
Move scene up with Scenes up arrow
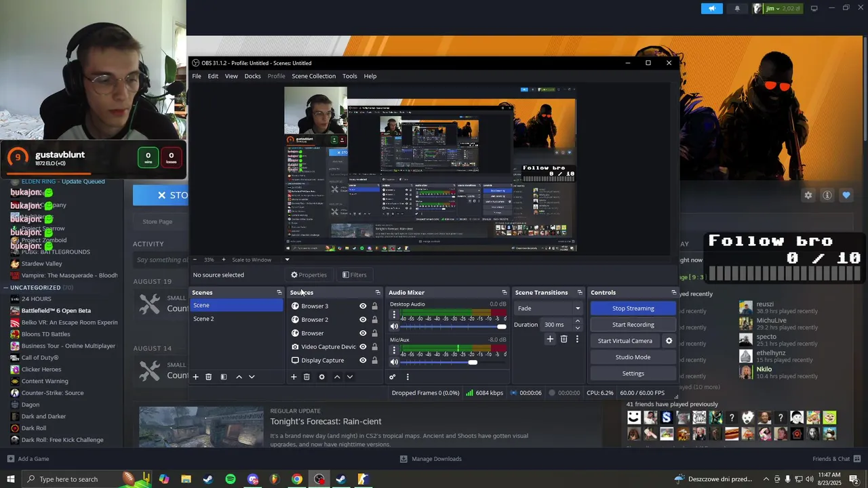(x=239, y=377)
